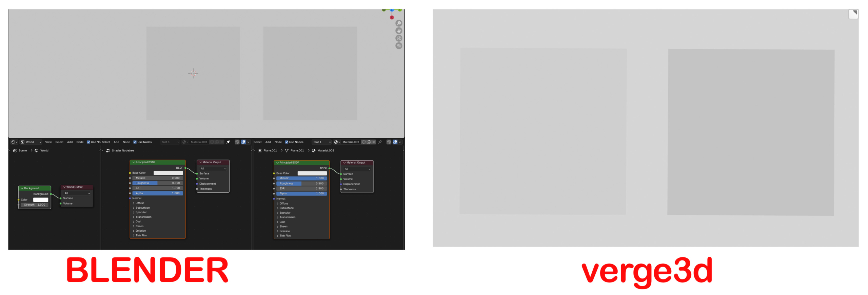Open the World shader type dropdown
Image resolution: width=868 pixels, height=295 pixels.
click(31, 142)
